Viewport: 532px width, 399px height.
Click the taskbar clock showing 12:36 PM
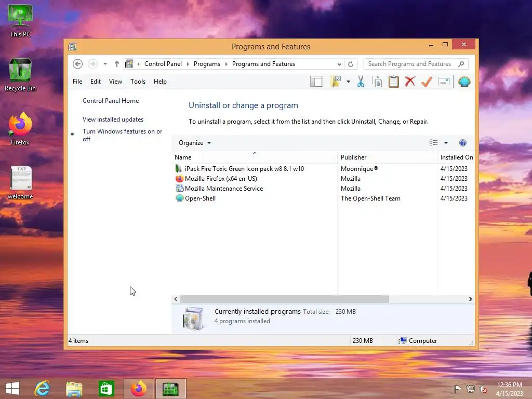pos(509,389)
